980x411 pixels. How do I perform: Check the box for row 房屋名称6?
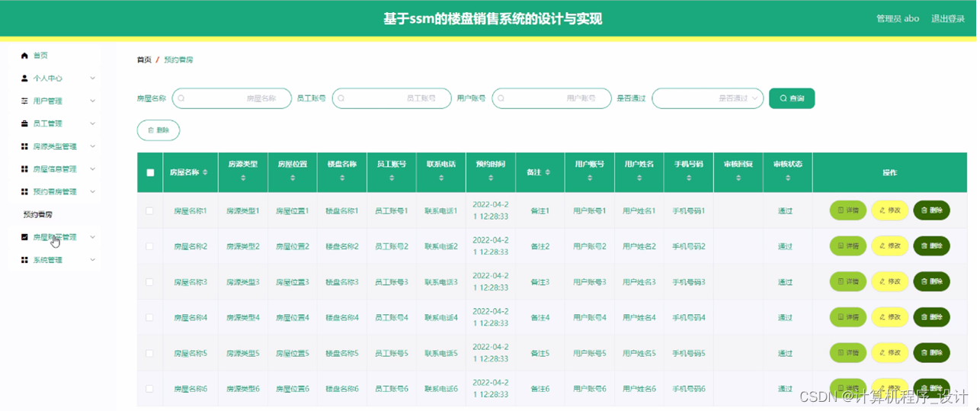149,389
